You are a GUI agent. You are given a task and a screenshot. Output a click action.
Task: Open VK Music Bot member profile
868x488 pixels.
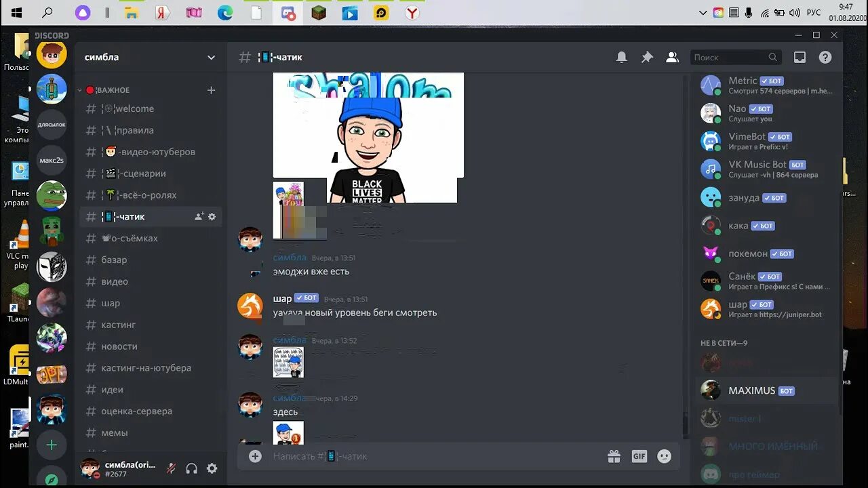coord(766,169)
